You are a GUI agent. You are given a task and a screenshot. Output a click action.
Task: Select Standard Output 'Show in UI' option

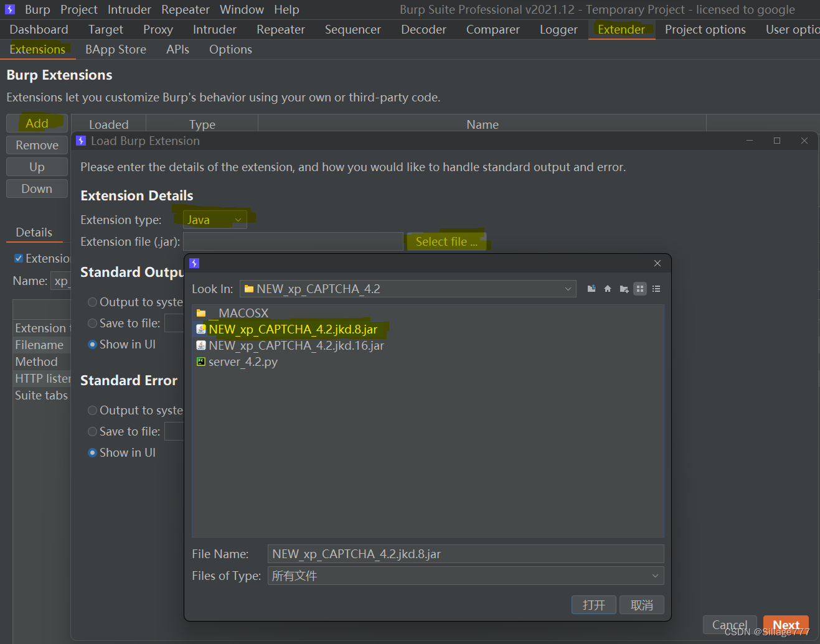pos(92,344)
